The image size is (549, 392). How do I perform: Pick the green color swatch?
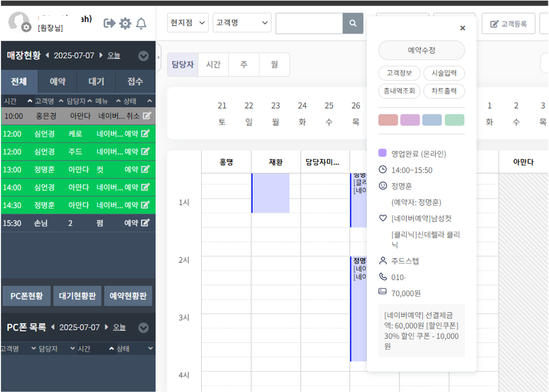(454, 120)
